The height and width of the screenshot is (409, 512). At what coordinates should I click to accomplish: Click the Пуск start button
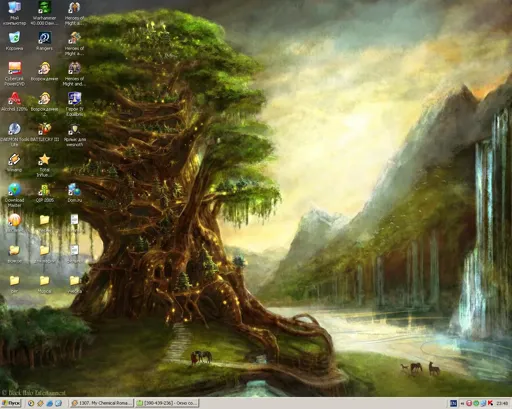11,403
